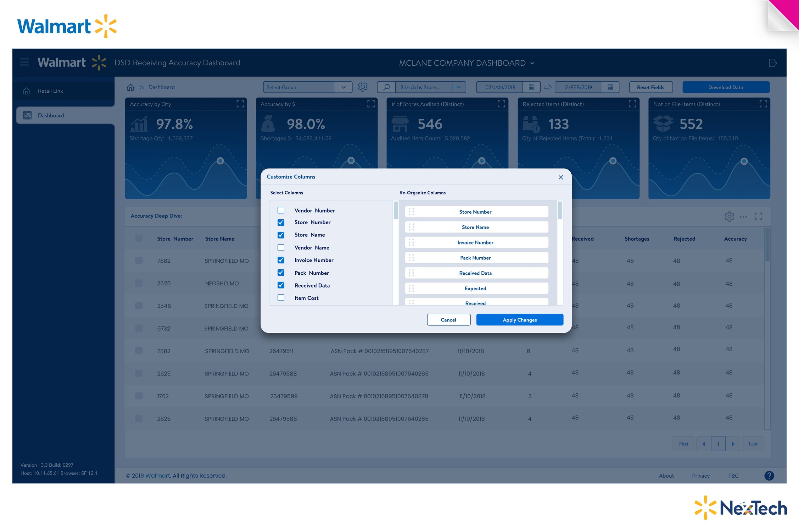This screenshot has height=532, width=799.
Task: Enable the Vendor Number checkbox
Action: (281, 210)
